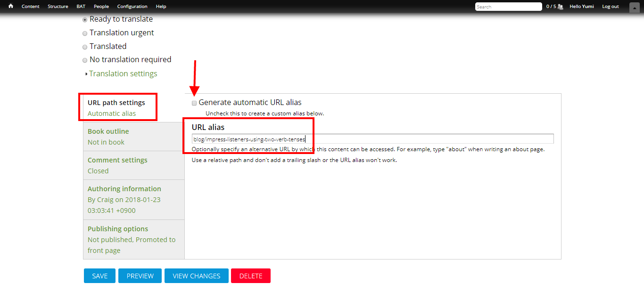Click Log out in the toolbar
The width and height of the screenshot is (644, 300).
click(x=610, y=6)
